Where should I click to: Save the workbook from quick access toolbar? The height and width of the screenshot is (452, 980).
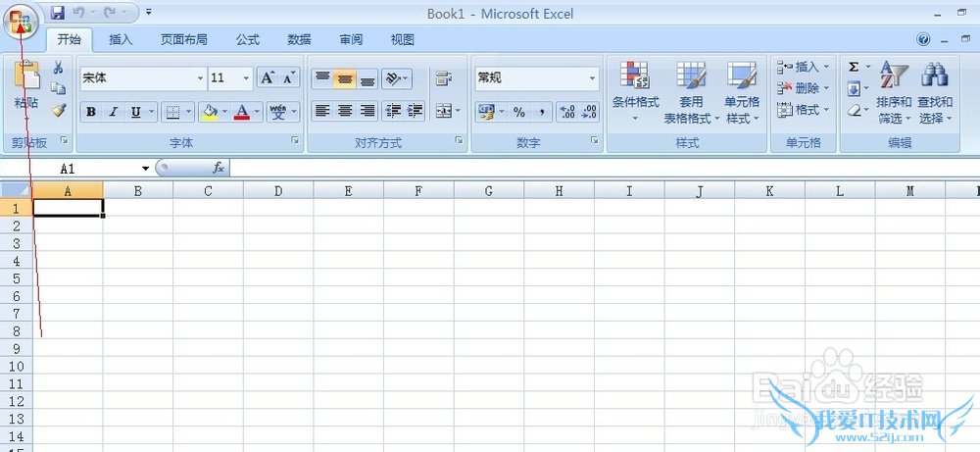tap(58, 13)
